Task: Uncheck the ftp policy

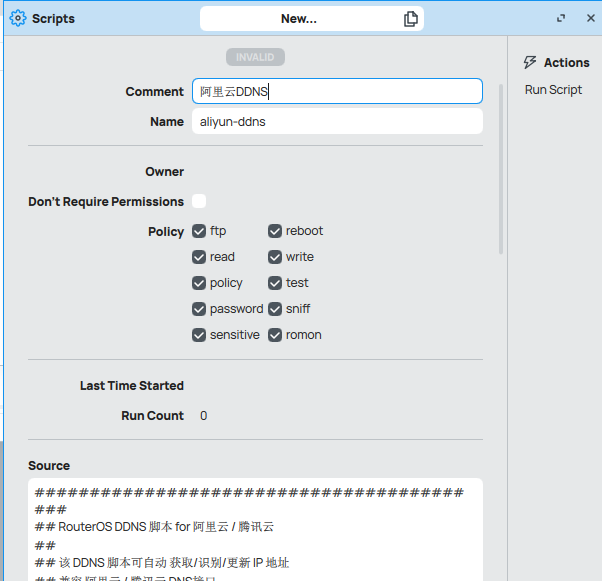Action: (x=199, y=231)
